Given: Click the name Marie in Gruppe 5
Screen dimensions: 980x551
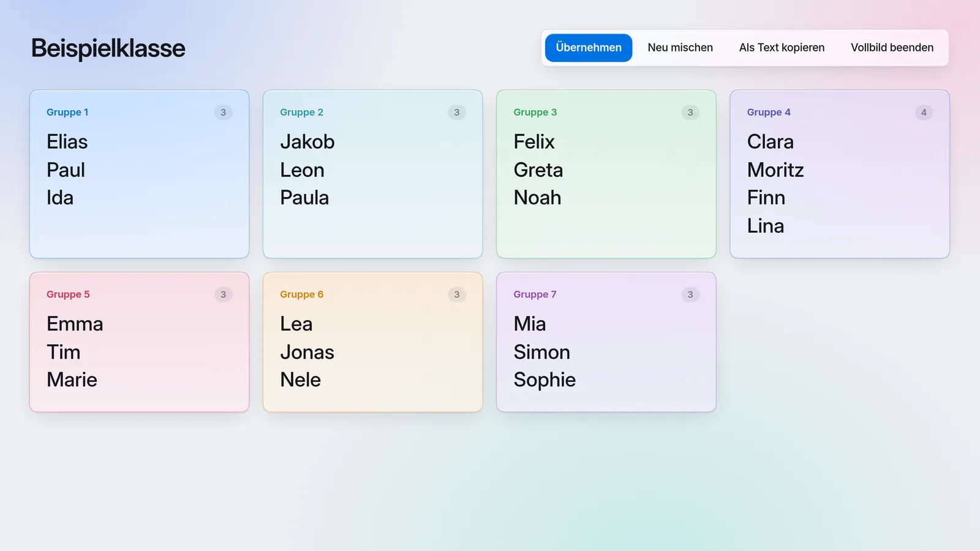Looking at the screenshot, I should pos(72,380).
